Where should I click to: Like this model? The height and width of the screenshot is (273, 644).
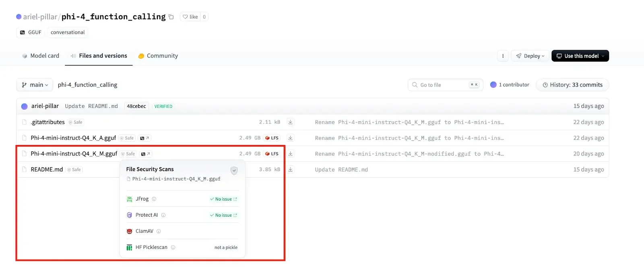tap(190, 17)
